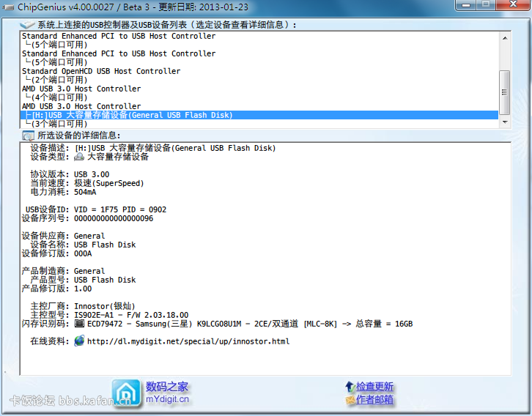Click the USB device list header icon

27,25
